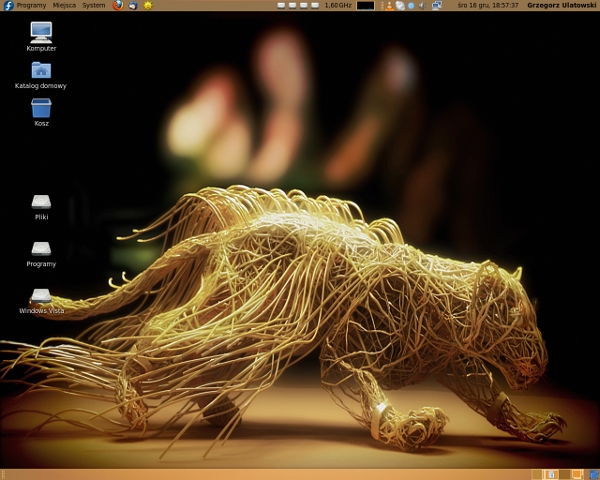Open the Windows Vista drive icon
600x480 pixels.
pos(41,295)
